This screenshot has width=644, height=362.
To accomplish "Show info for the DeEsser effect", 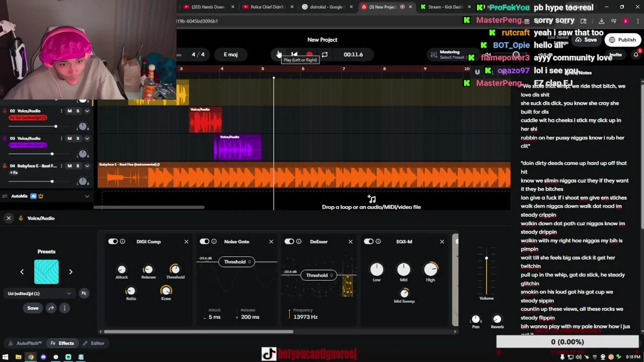I will (x=299, y=242).
